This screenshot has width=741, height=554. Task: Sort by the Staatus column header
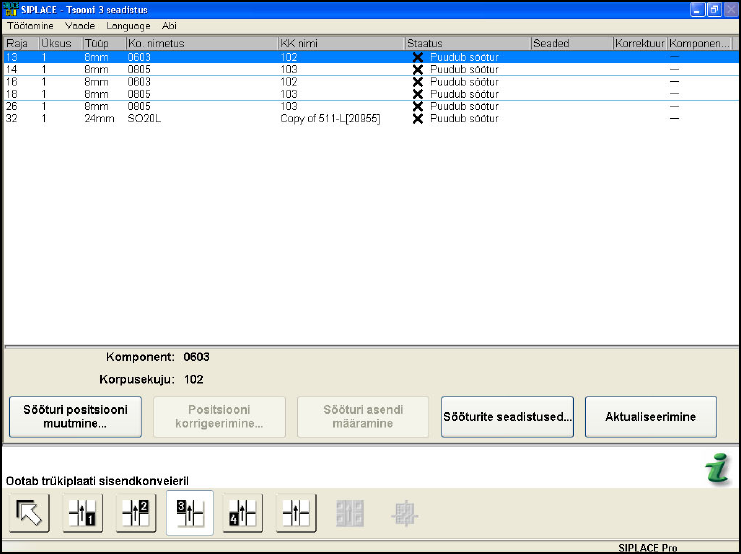(x=466, y=44)
